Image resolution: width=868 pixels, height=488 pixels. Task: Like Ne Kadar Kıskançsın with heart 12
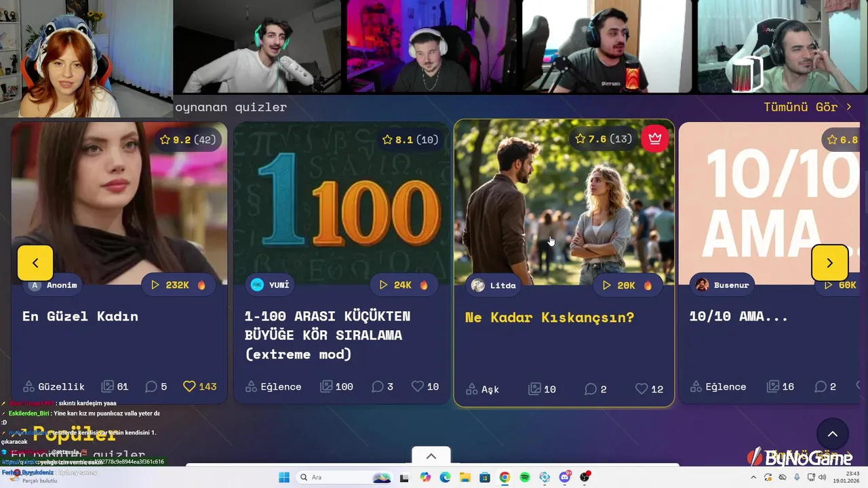click(649, 389)
